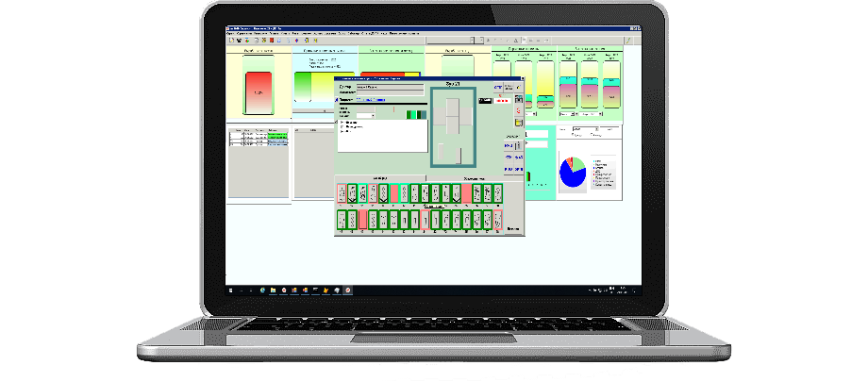Select the first slot in the dialog's top row
This screenshot has height=382, width=868.
[x=342, y=193]
